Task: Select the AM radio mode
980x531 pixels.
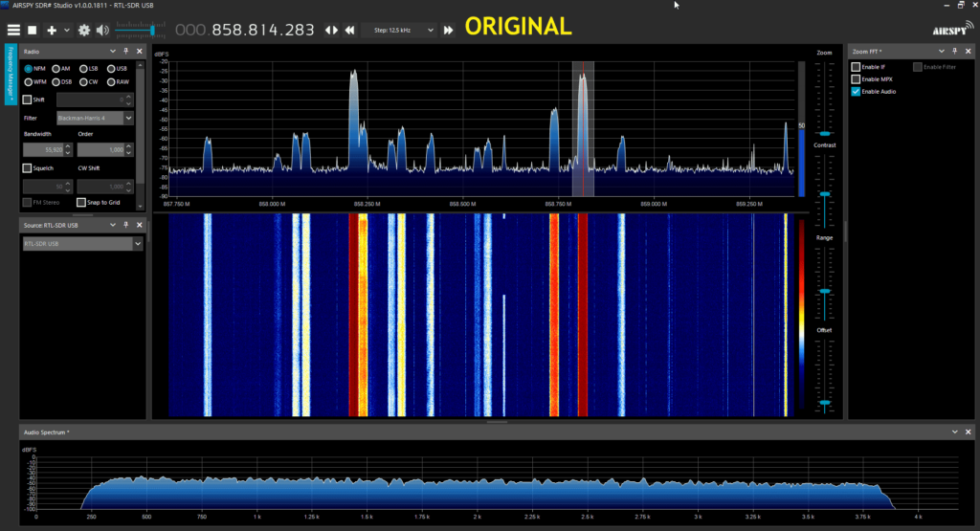Action: coord(61,69)
